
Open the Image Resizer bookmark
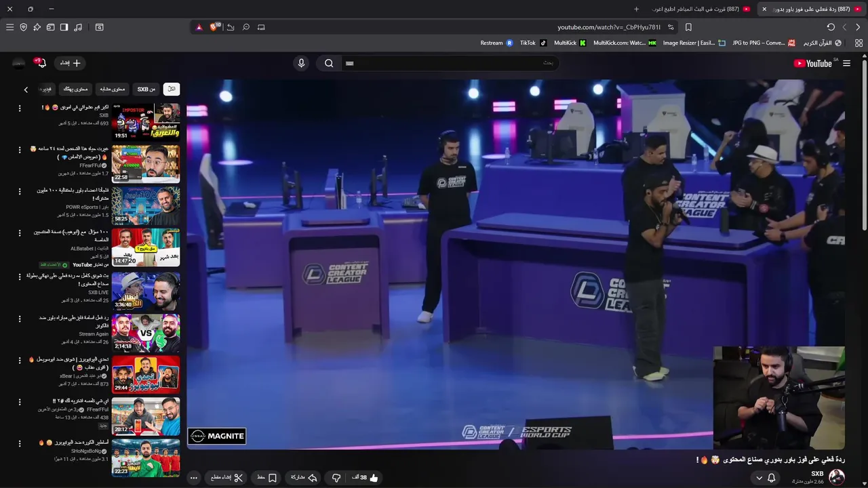pos(694,43)
